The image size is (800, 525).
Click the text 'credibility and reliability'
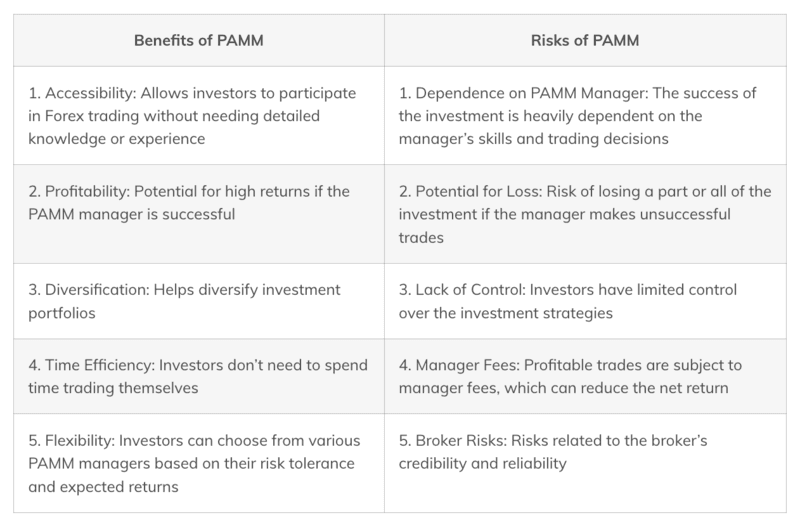[483, 463]
